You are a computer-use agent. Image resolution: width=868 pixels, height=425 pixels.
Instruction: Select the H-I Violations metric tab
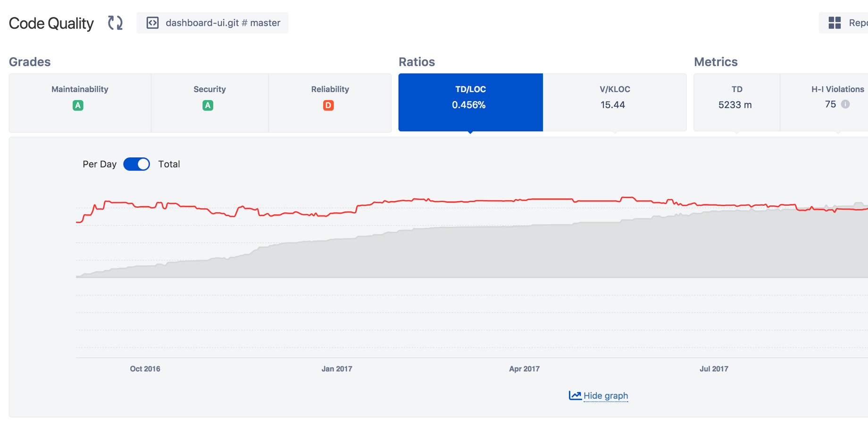point(824,102)
